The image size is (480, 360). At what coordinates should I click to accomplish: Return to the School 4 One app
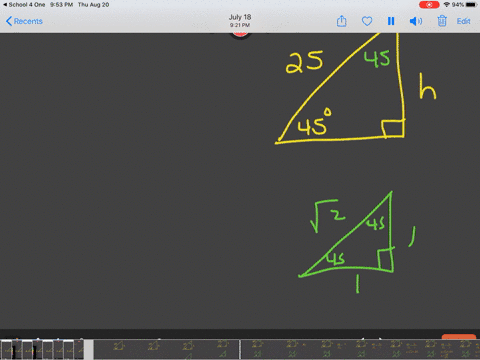24,5
